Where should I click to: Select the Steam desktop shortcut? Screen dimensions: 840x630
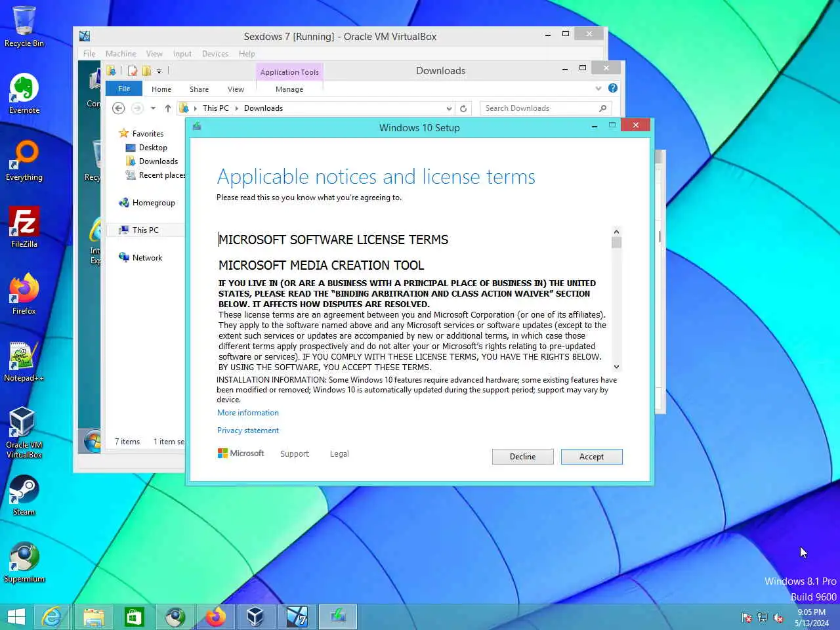coord(24,495)
